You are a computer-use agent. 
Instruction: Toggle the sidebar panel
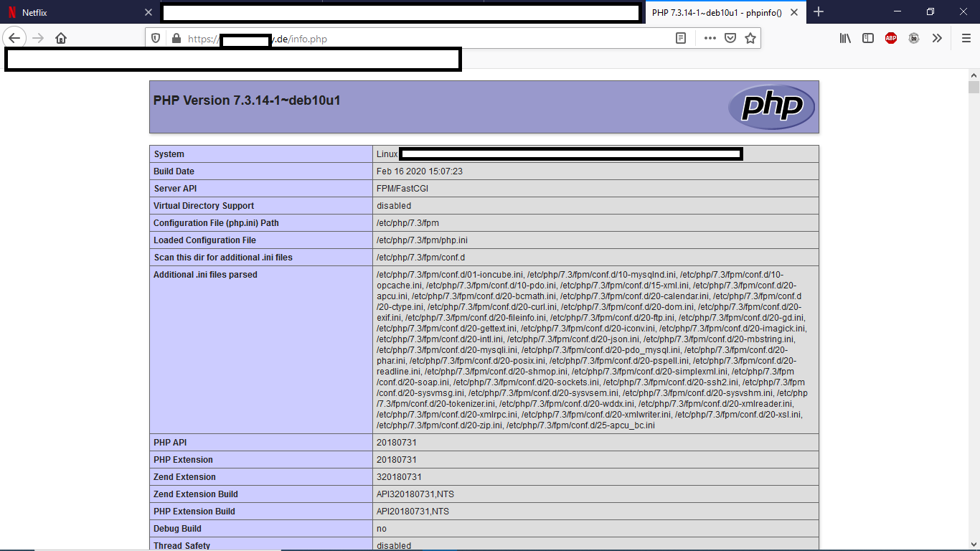(x=868, y=39)
